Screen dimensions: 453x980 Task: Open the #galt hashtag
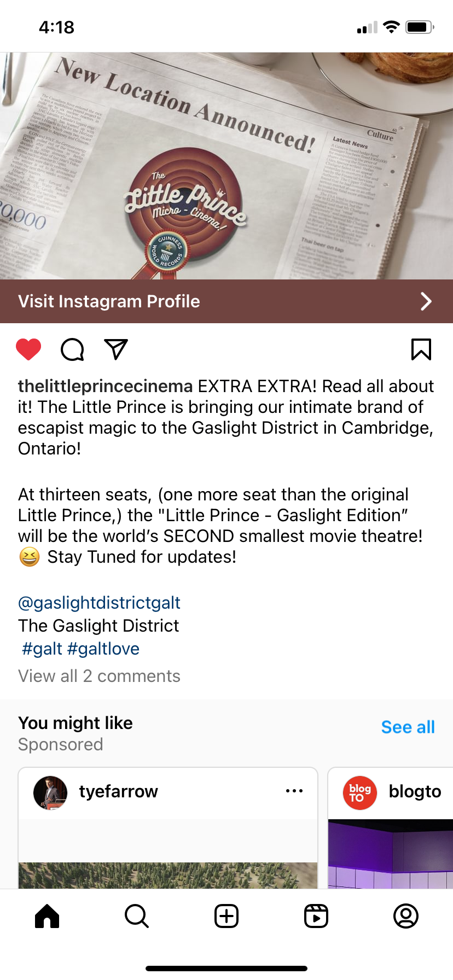(42, 649)
